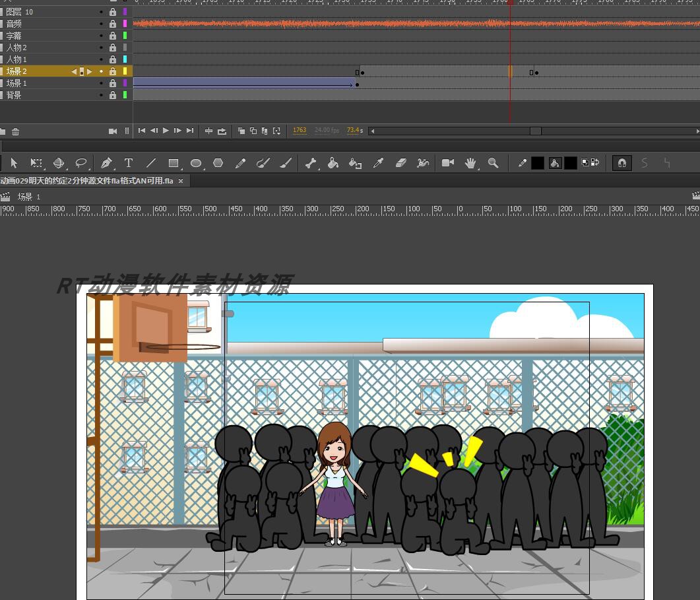Select the Camera tool

tap(448, 163)
